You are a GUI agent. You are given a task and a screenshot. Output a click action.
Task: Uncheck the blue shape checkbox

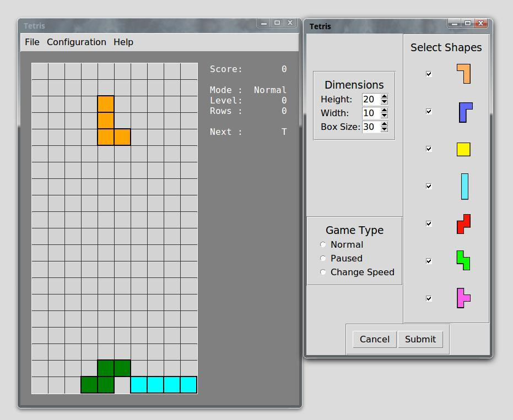[429, 111]
